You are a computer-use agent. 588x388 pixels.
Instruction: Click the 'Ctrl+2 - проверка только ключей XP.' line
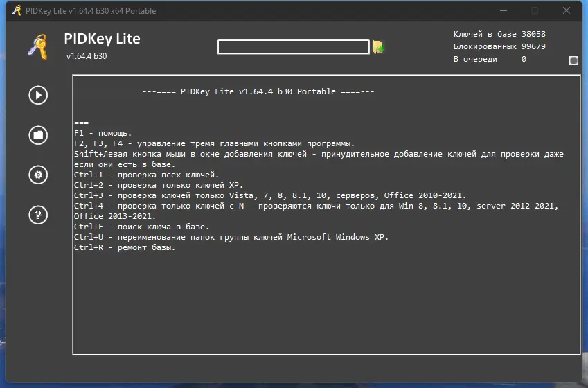159,185
